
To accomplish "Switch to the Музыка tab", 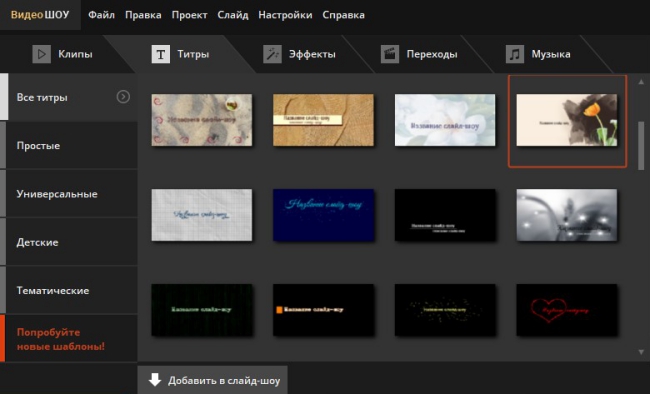I will (538, 54).
